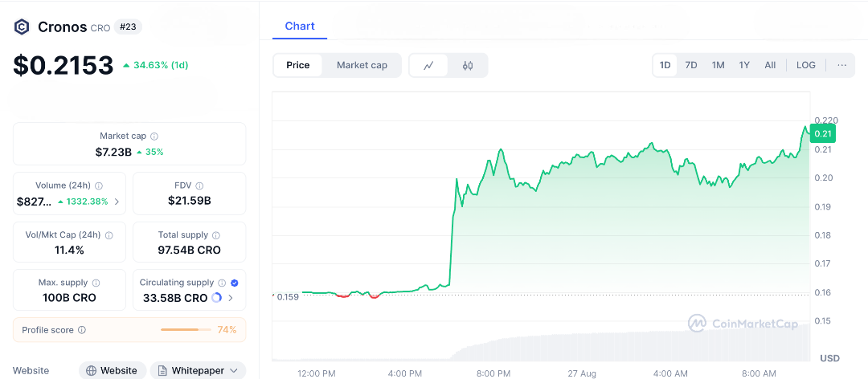Set chart range to 1Y
Viewport: 868px width, 379px height.
pos(744,65)
